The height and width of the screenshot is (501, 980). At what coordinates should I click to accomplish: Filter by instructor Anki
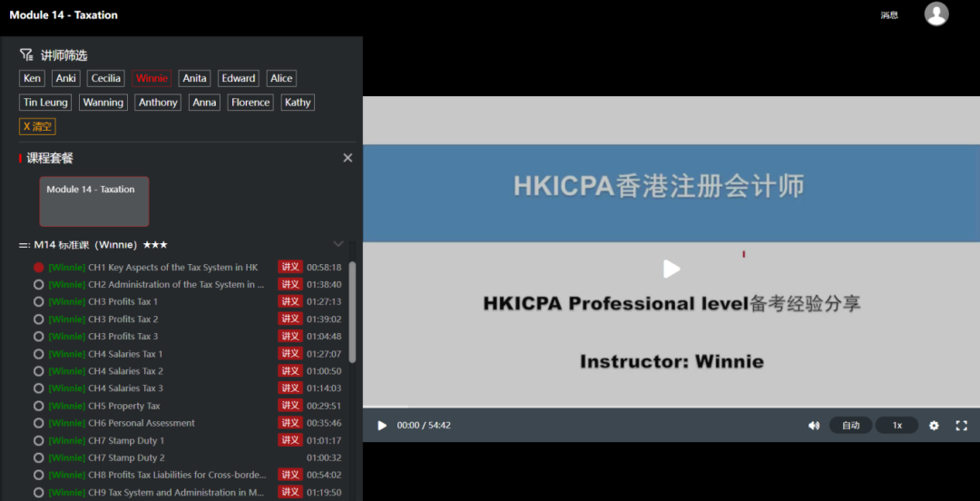point(65,78)
